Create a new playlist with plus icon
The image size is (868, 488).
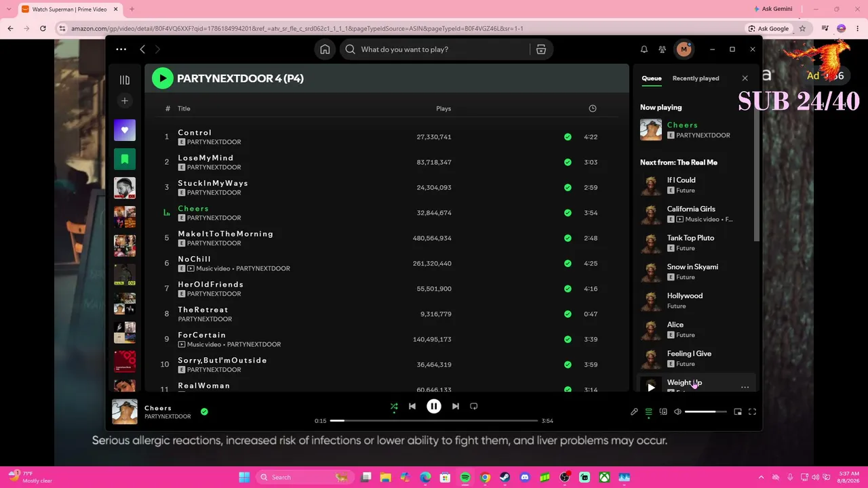pyautogui.click(x=125, y=101)
